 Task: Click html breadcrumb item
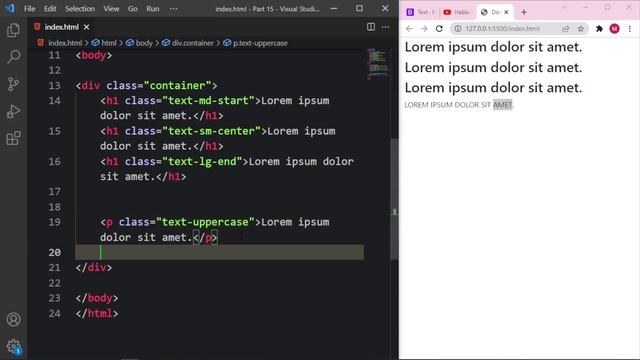(x=109, y=43)
